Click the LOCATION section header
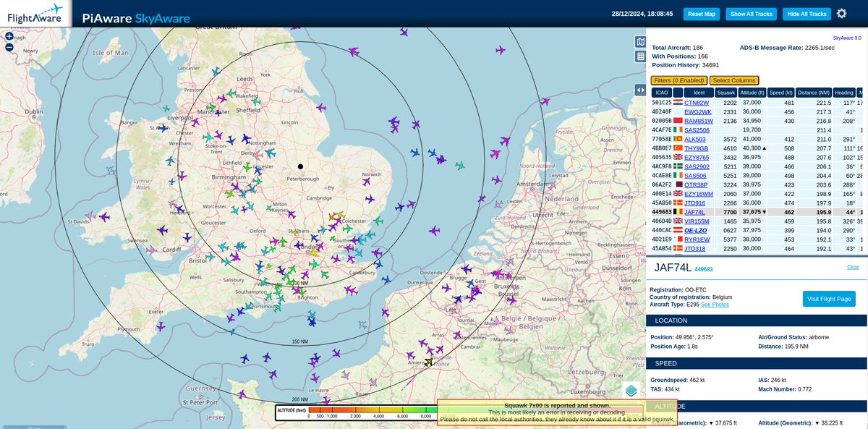 pos(757,320)
